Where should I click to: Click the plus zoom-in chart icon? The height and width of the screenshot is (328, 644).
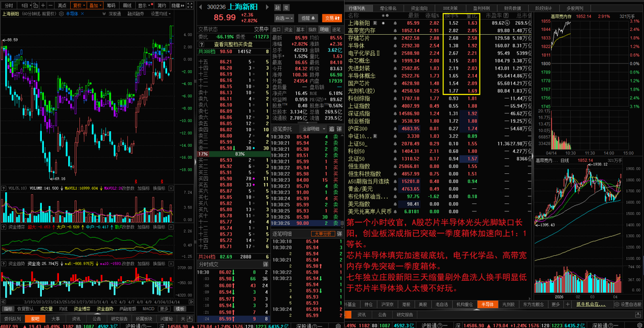43,5
